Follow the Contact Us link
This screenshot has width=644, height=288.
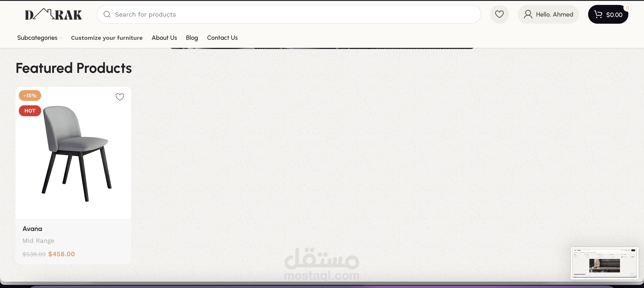click(222, 38)
